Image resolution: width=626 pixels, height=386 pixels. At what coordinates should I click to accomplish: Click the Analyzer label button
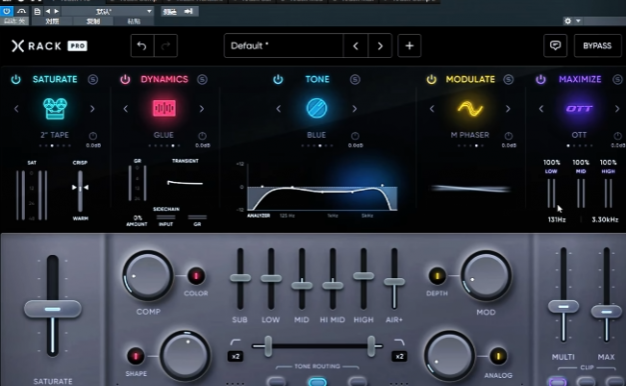coord(258,216)
